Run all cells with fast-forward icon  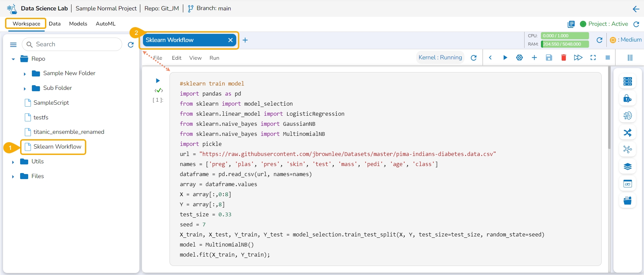tap(578, 58)
